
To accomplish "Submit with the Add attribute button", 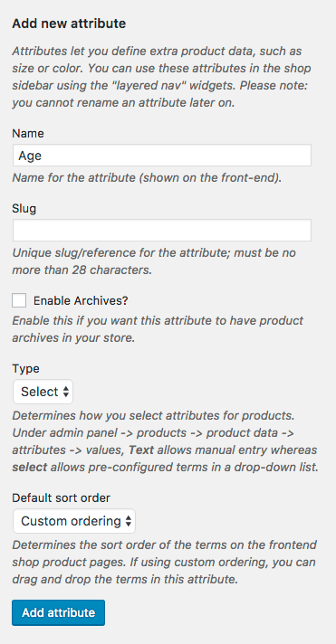I will [x=58, y=612].
